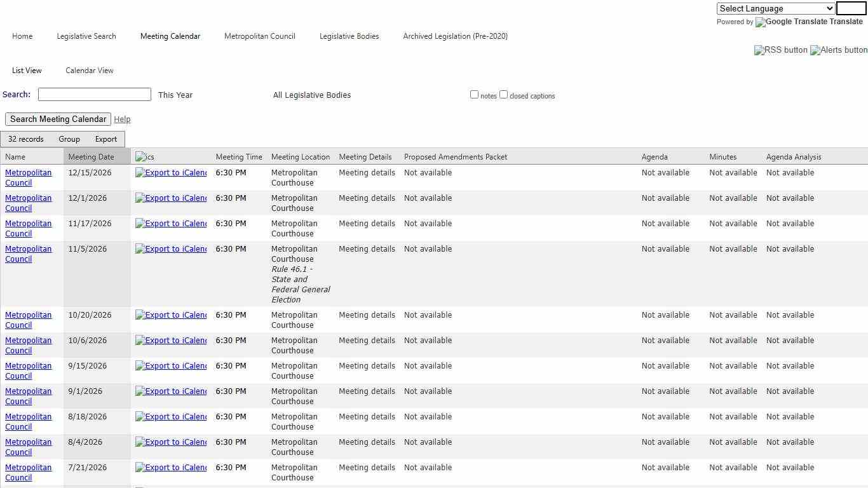
Task: Open the RSS feed button
Action: (780, 50)
